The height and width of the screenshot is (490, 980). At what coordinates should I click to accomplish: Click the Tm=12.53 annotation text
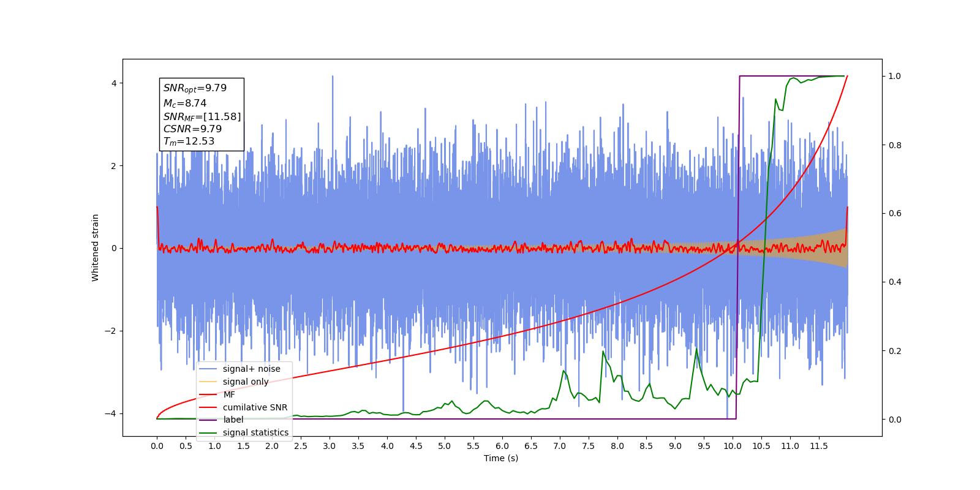(189, 141)
